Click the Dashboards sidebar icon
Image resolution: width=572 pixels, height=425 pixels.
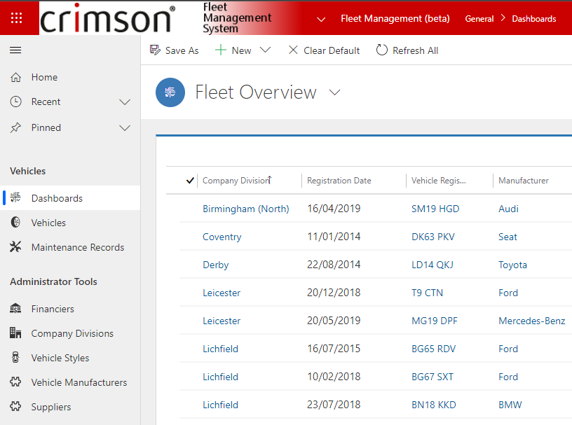pyautogui.click(x=16, y=198)
